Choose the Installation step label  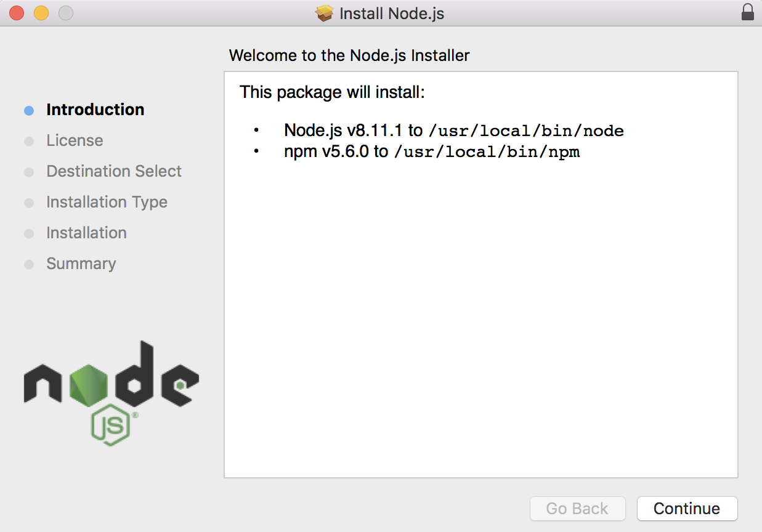(x=86, y=233)
